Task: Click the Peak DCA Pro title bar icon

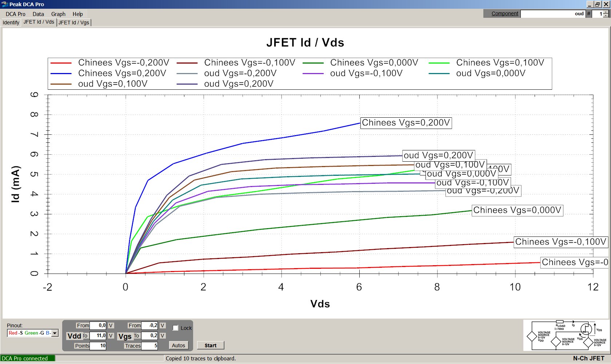Action: [5, 4]
